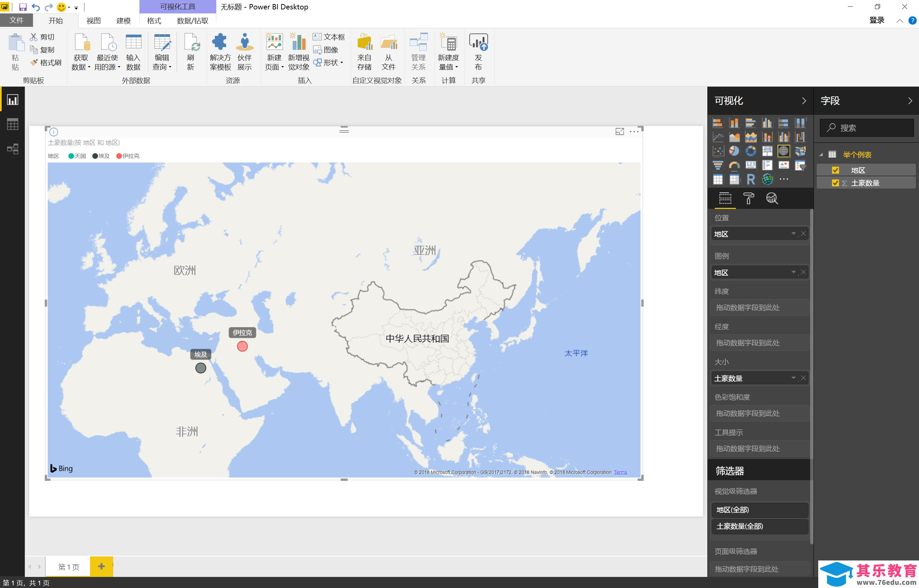Image resolution: width=919 pixels, height=588 pixels.
Task: Switch to the 视图 ribbon tab
Action: pos(93,20)
